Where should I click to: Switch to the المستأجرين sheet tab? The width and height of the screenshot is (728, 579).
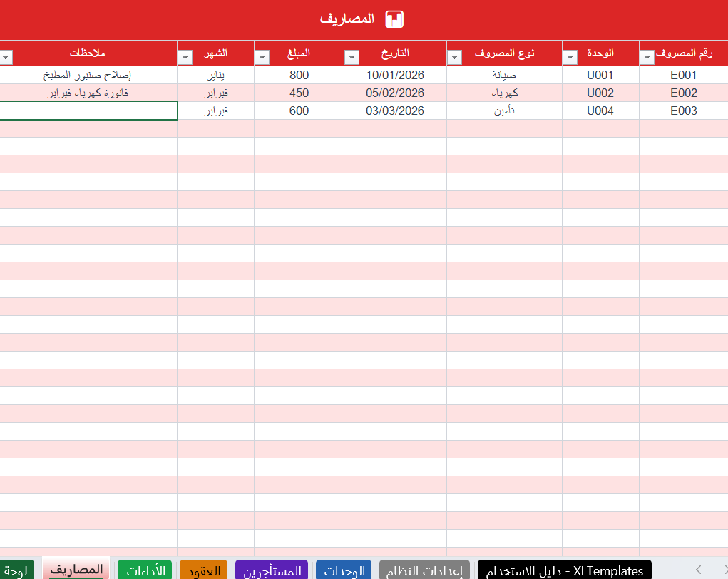click(272, 570)
